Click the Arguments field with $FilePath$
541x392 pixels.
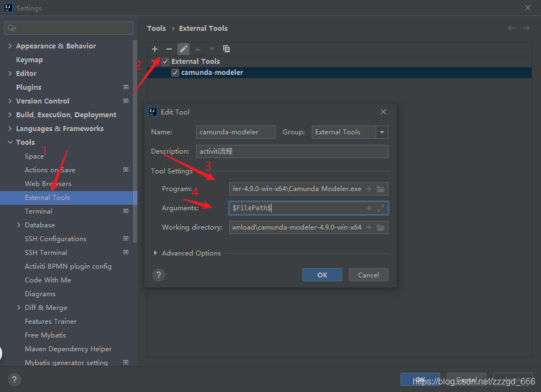tap(297, 208)
